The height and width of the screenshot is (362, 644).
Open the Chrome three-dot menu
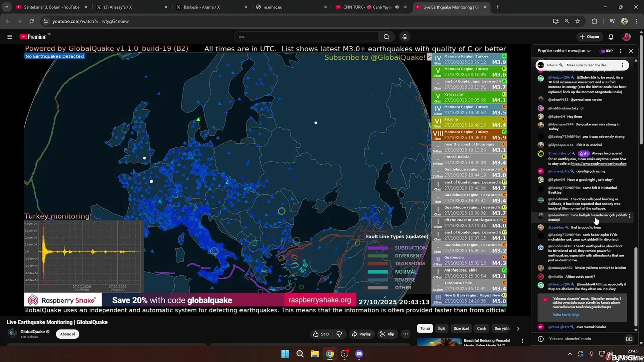[x=636, y=21]
